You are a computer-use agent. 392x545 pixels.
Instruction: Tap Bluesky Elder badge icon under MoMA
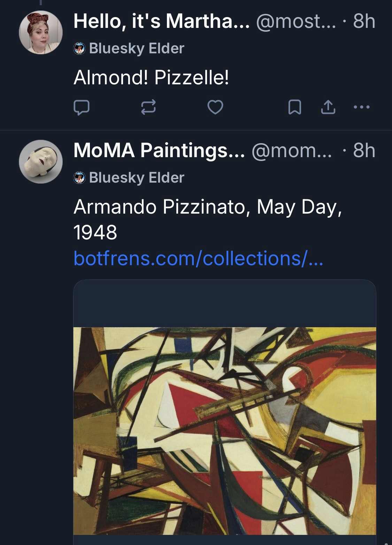[x=80, y=178]
